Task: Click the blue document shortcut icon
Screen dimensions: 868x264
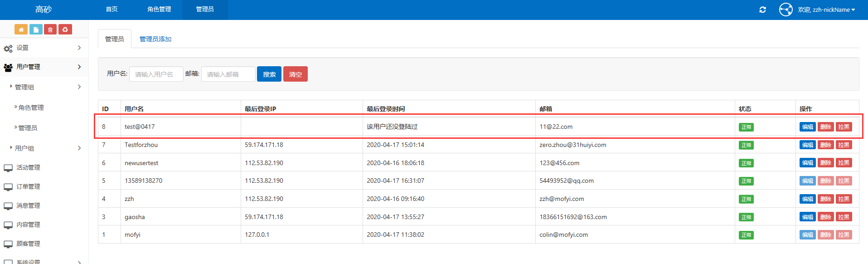Action: [36, 29]
